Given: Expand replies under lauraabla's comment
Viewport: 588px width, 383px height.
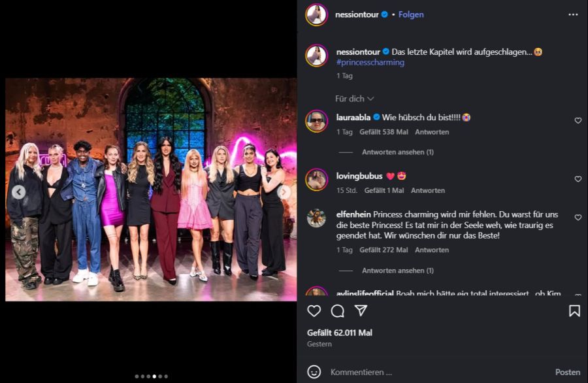Looking at the screenshot, I should pos(398,152).
